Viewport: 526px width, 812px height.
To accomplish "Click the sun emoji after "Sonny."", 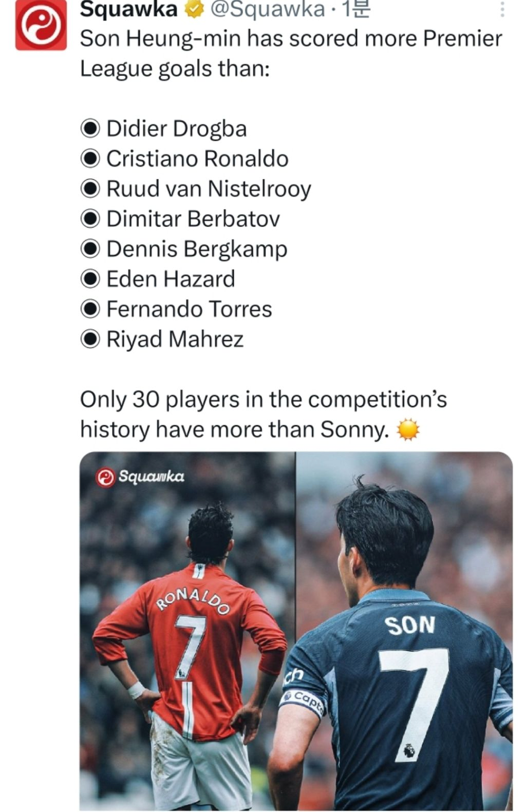I will pyautogui.click(x=408, y=429).
